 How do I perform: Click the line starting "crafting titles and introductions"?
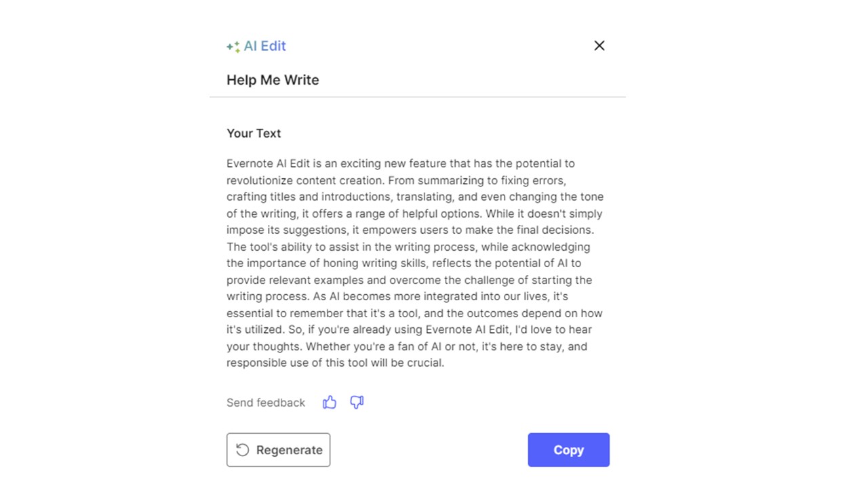point(414,197)
